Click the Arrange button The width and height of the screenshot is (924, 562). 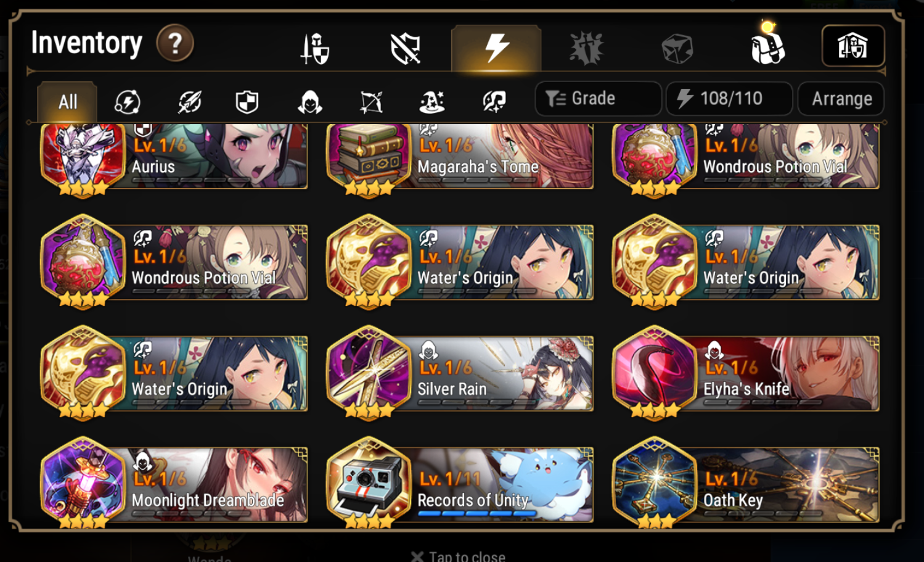tap(841, 99)
